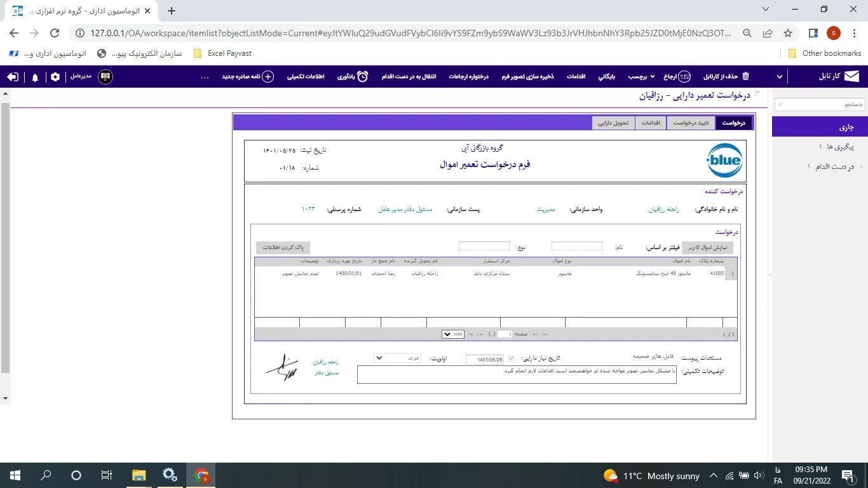Click the logout icon in the app header
Image resolution: width=868 pixels, height=488 pixels.
[13, 77]
